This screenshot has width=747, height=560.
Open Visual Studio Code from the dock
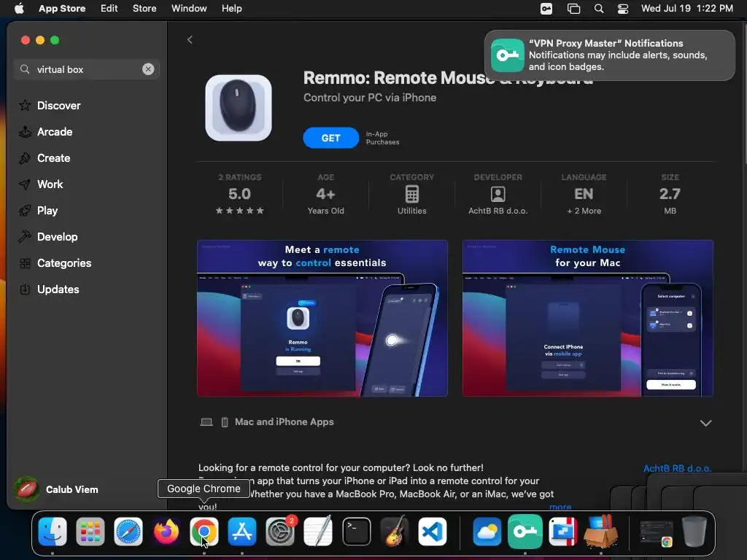pyautogui.click(x=433, y=532)
